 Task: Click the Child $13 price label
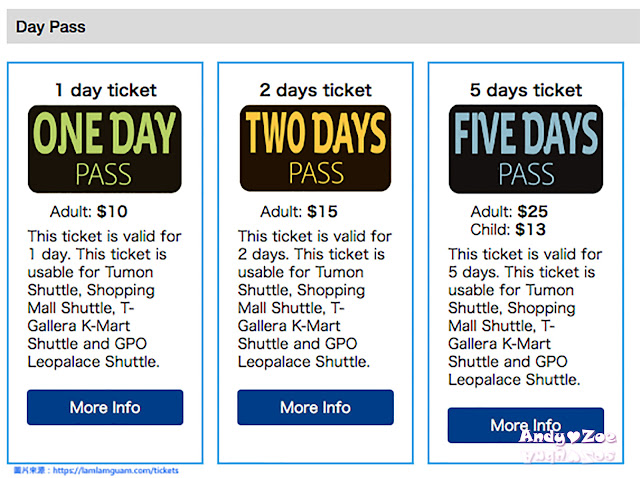508,229
